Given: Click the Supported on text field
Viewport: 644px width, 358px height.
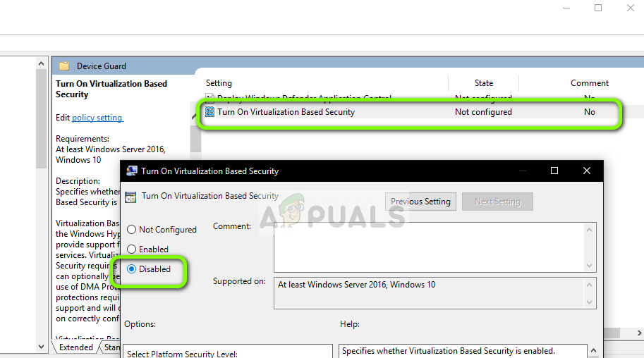Looking at the screenshot, I should [x=429, y=293].
